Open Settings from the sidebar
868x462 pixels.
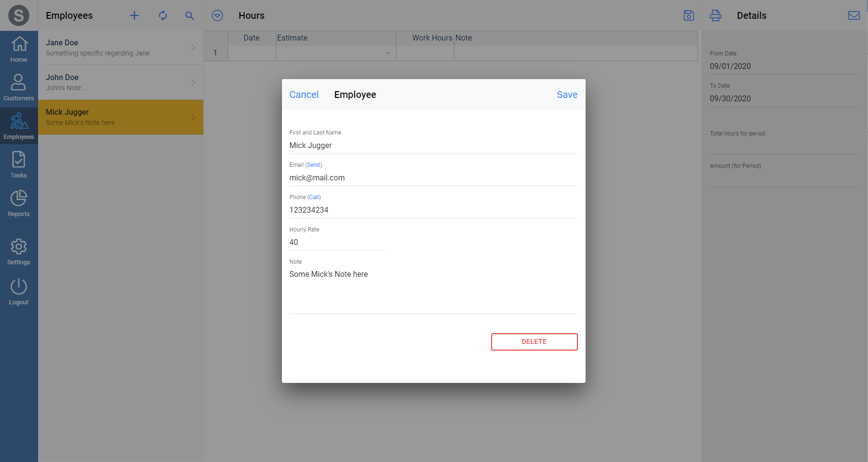(19, 252)
